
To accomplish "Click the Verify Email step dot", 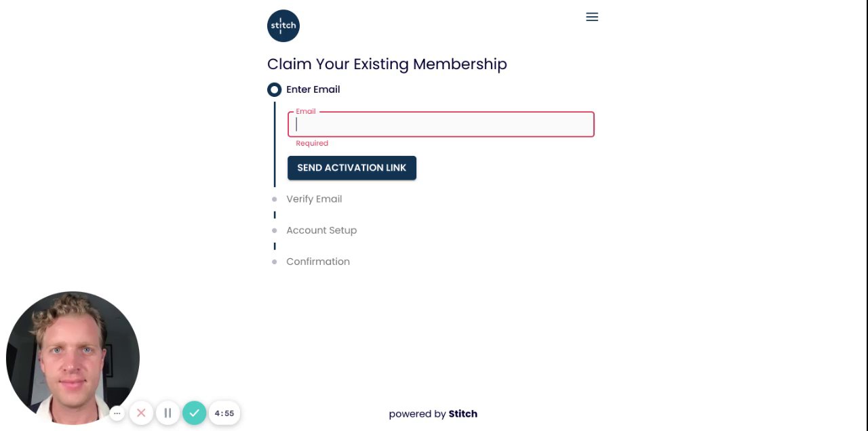I will 274,199.
